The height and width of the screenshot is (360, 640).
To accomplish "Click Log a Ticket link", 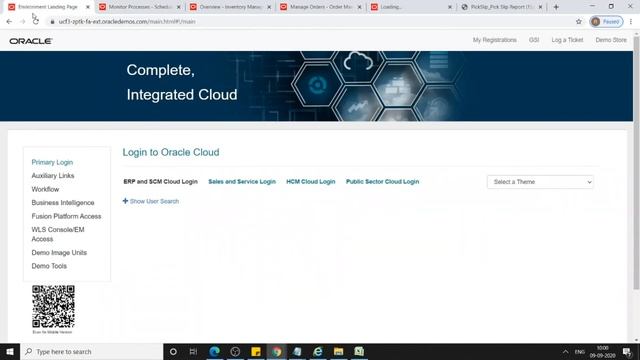I will pos(567,40).
